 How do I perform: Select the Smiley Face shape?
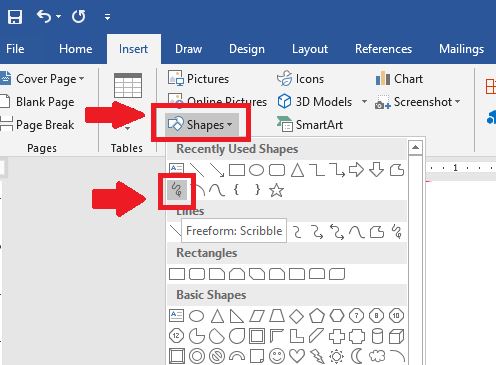277,356
